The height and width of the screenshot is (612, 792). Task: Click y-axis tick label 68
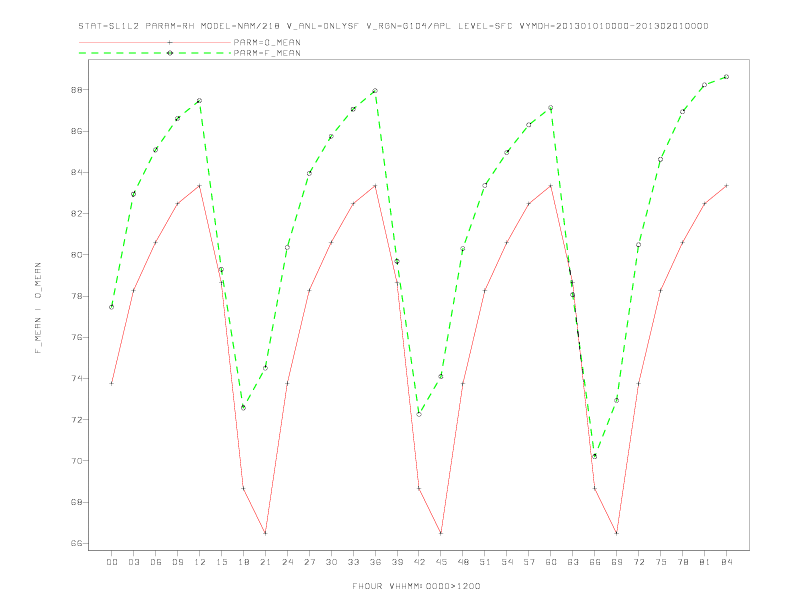(x=76, y=502)
